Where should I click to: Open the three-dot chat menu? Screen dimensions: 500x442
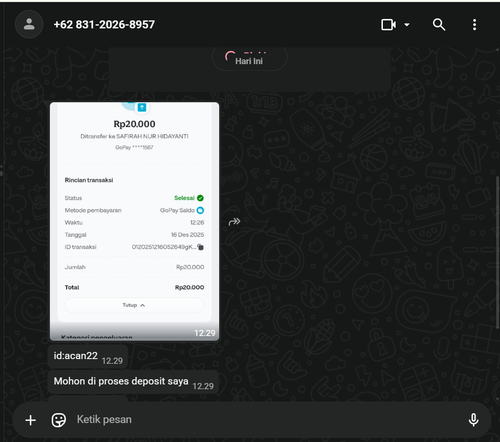pos(474,25)
